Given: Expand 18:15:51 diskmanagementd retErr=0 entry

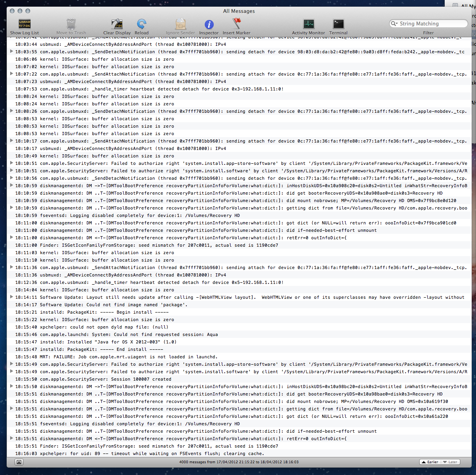Looking at the screenshot, I should tap(11, 438).
